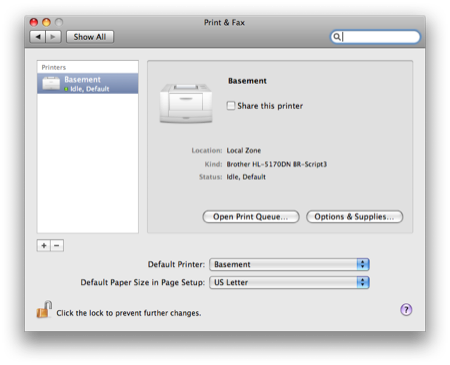
Task: Click the Location value Local Zone
Action: 244,150
